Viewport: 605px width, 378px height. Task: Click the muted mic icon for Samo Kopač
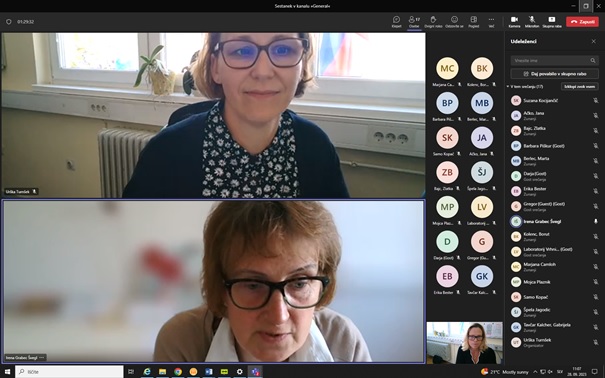point(595,297)
